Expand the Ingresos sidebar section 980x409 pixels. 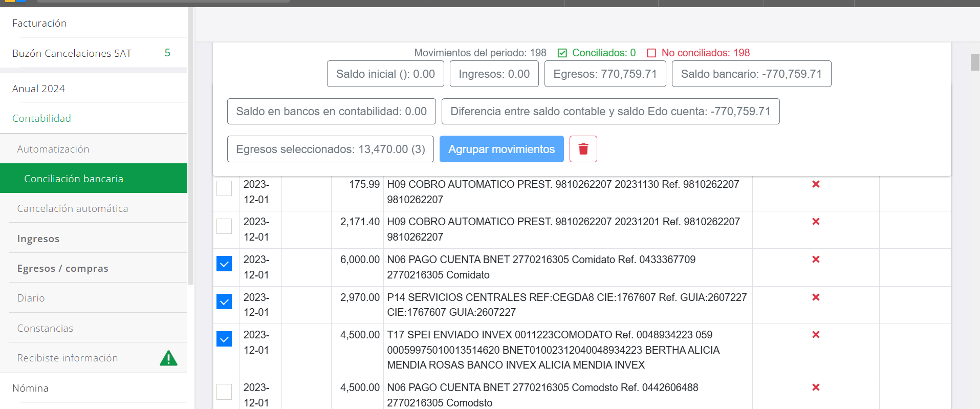38,239
